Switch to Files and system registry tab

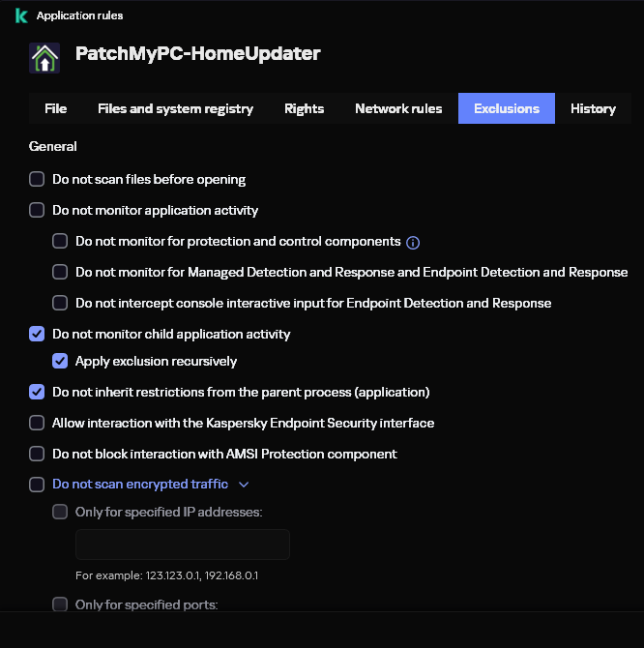click(176, 108)
